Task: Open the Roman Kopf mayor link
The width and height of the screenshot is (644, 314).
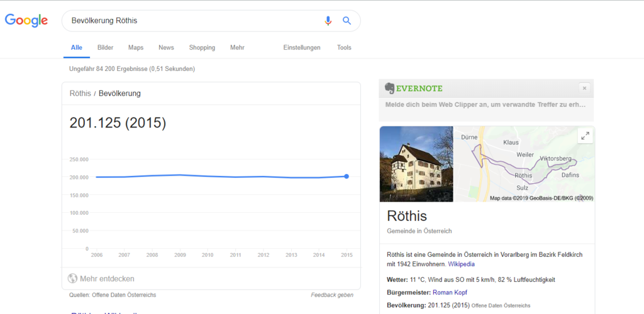Action: point(450,293)
